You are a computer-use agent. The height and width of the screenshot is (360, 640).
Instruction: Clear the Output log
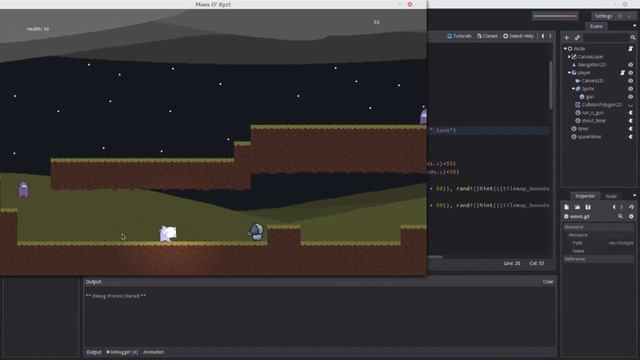(x=548, y=282)
